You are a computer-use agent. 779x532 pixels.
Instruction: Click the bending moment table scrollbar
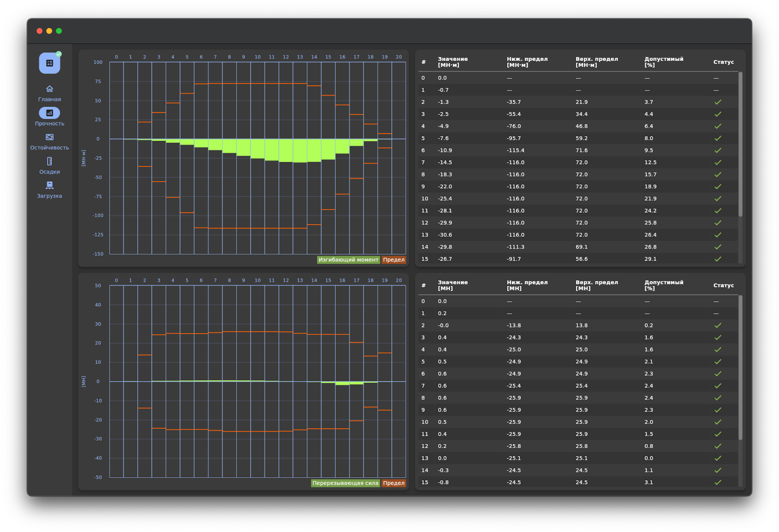[740, 145]
